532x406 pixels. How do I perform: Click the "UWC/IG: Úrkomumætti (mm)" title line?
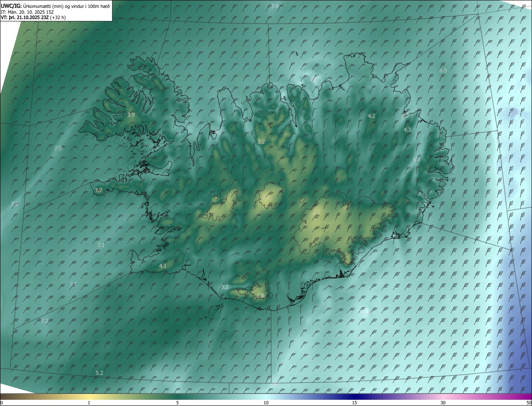pos(56,6)
